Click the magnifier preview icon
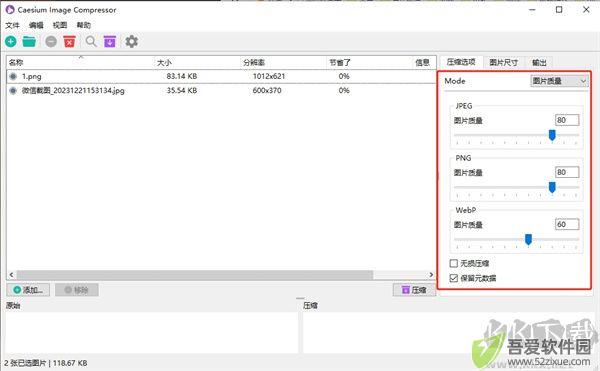Screen dimensions: 600x371 91,41
